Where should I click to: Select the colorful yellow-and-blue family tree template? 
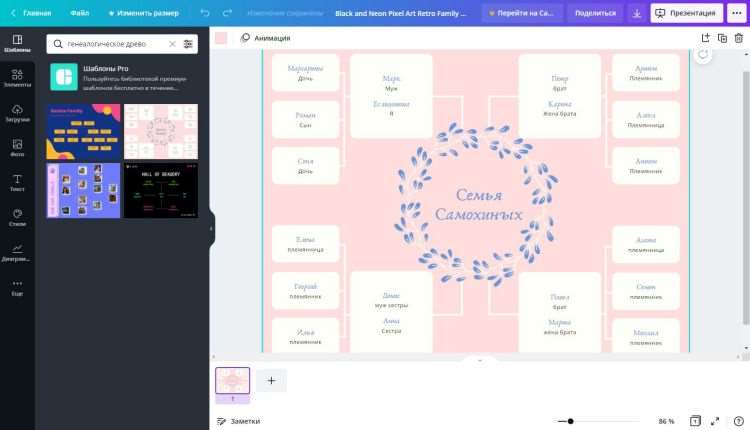83,132
